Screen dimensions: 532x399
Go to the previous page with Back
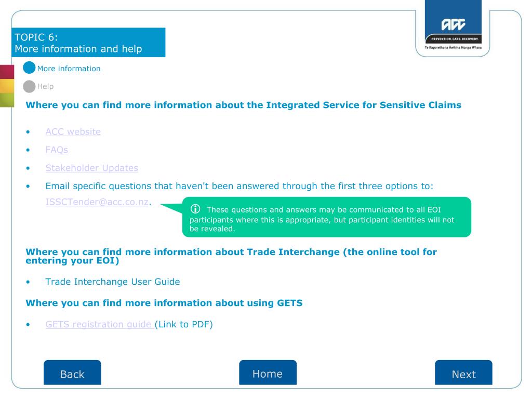pos(72,373)
